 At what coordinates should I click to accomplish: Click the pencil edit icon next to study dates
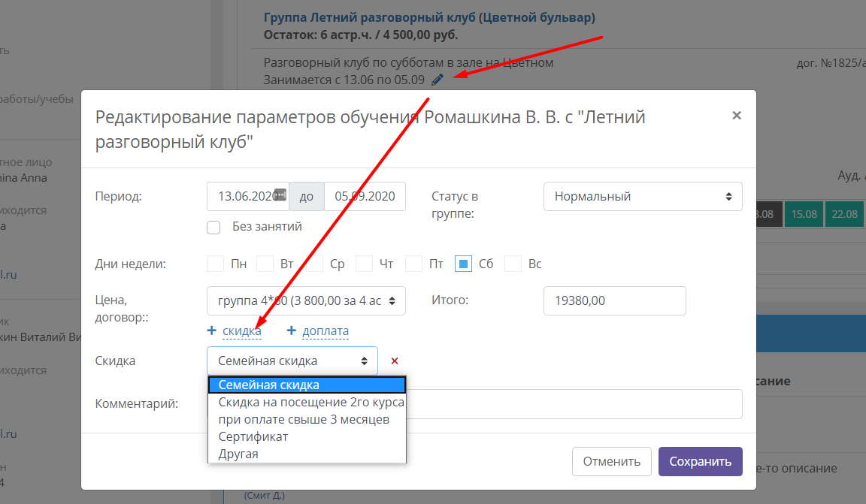438,80
